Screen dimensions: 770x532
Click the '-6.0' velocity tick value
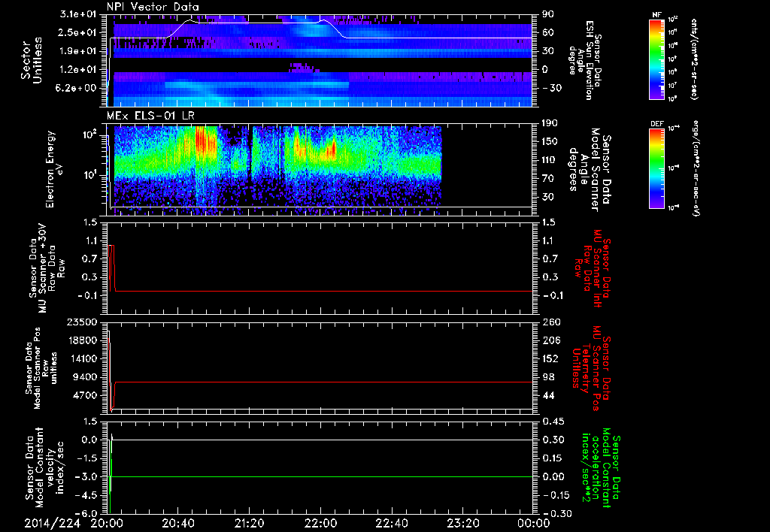[x=86, y=513]
